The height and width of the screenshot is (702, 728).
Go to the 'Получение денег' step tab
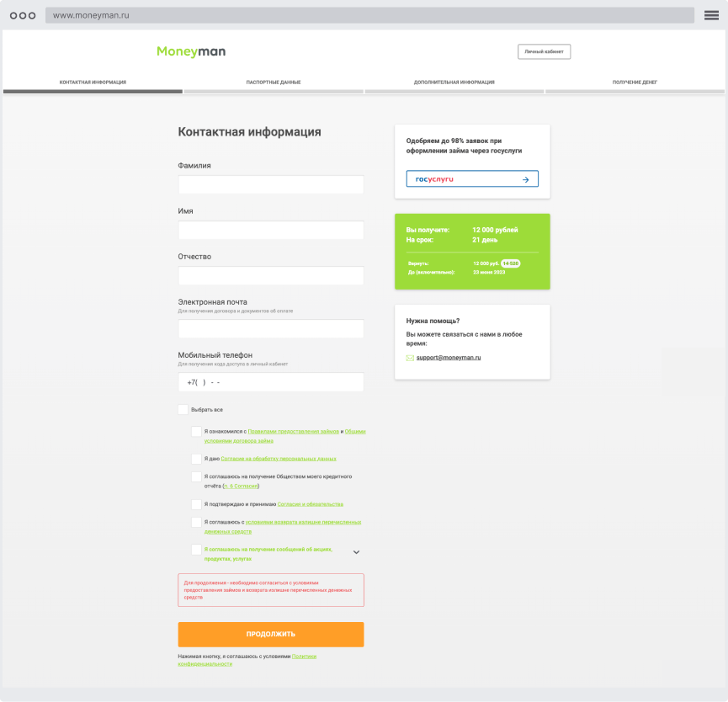(635, 82)
